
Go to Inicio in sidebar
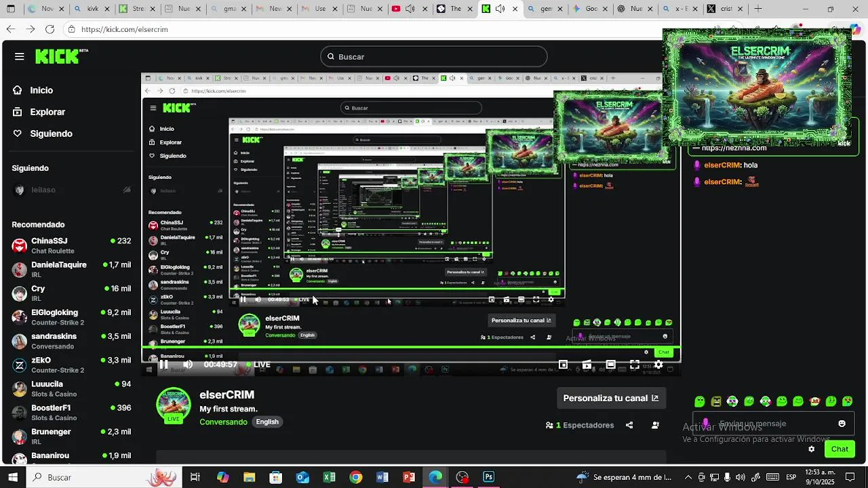coord(41,90)
